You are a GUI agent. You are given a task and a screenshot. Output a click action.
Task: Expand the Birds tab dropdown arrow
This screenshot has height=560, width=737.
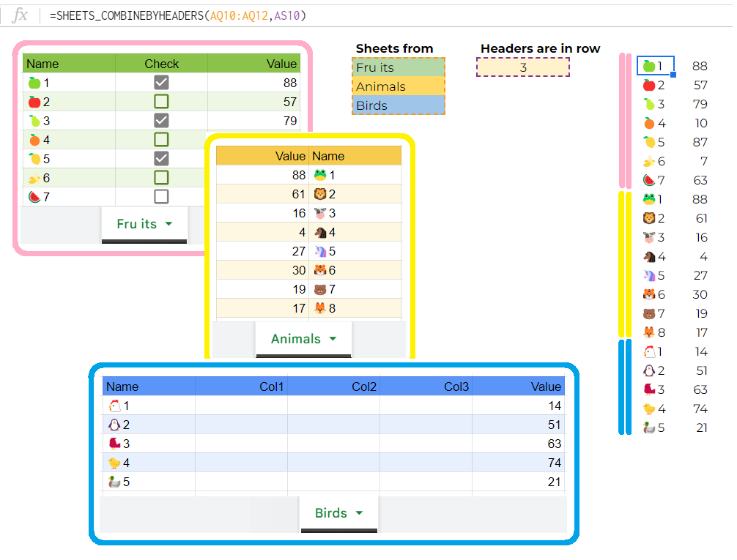pos(359,513)
